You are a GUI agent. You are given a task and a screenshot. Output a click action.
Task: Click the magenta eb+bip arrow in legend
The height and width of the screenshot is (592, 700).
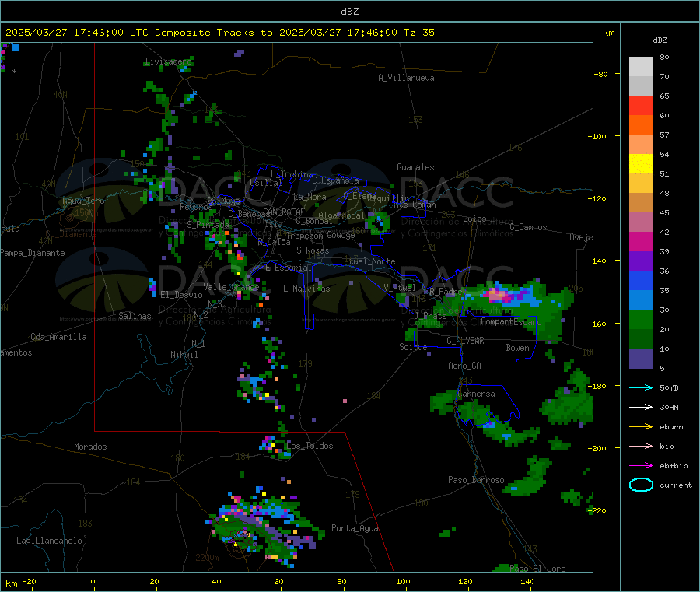[x=641, y=466]
